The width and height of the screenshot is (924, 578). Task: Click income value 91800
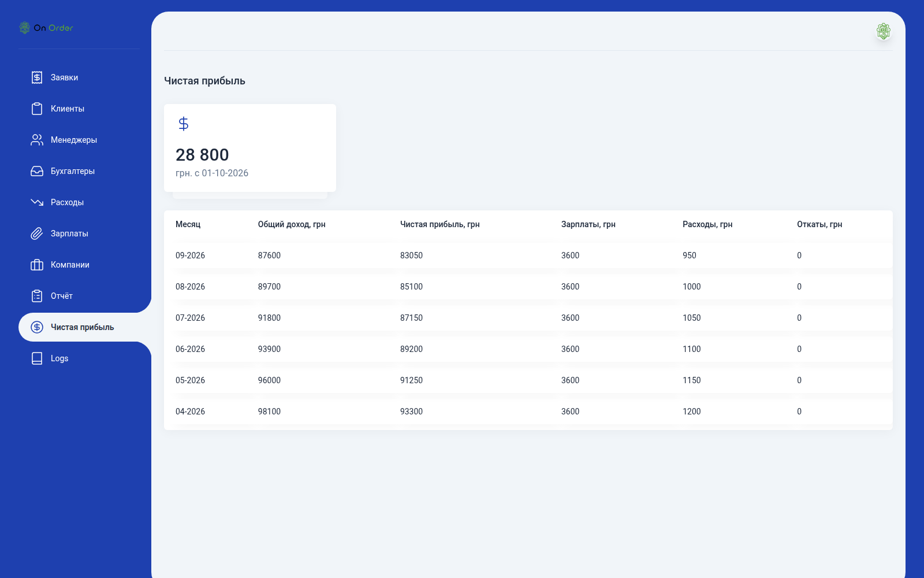tap(270, 318)
